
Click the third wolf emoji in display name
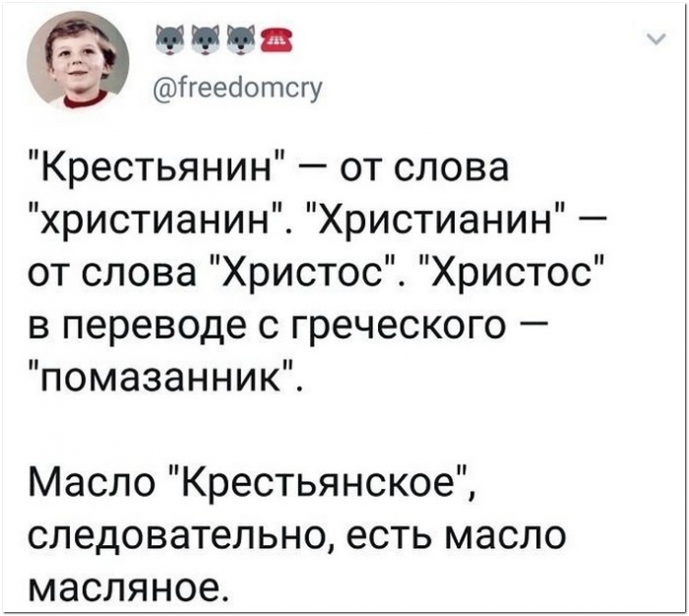241,40
